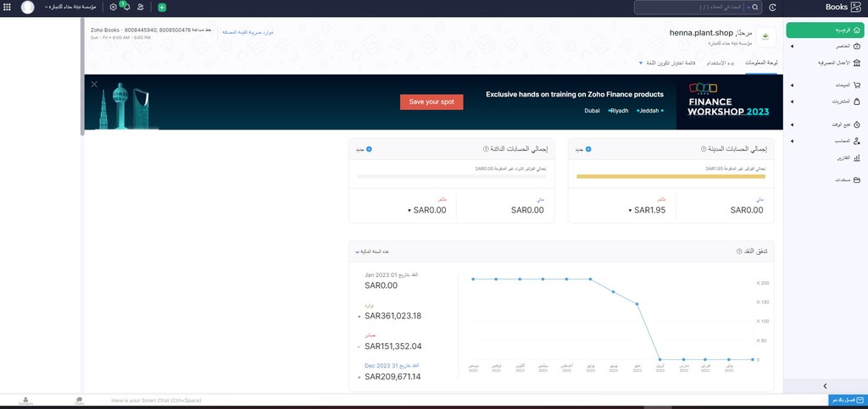Click the outgoing SAR151,352.04 amount
The height and width of the screenshot is (409, 868).
coord(393,346)
